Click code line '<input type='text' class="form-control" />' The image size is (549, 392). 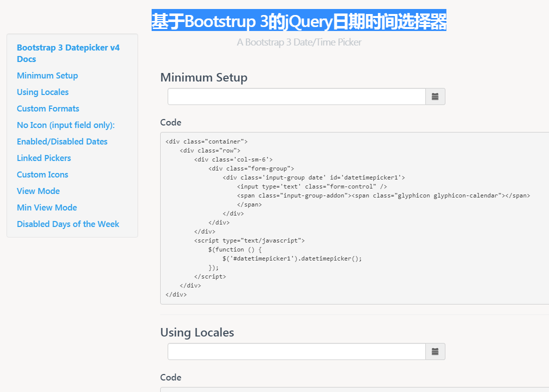pyautogui.click(x=312, y=186)
